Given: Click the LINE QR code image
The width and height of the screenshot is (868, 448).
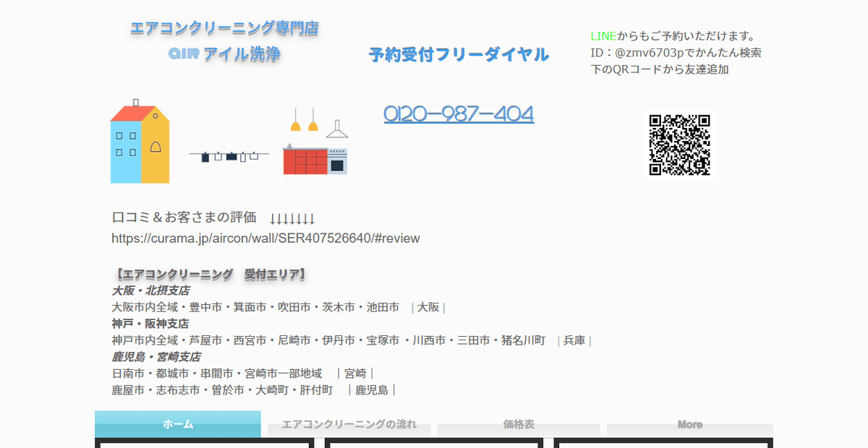Looking at the screenshot, I should point(678,145).
